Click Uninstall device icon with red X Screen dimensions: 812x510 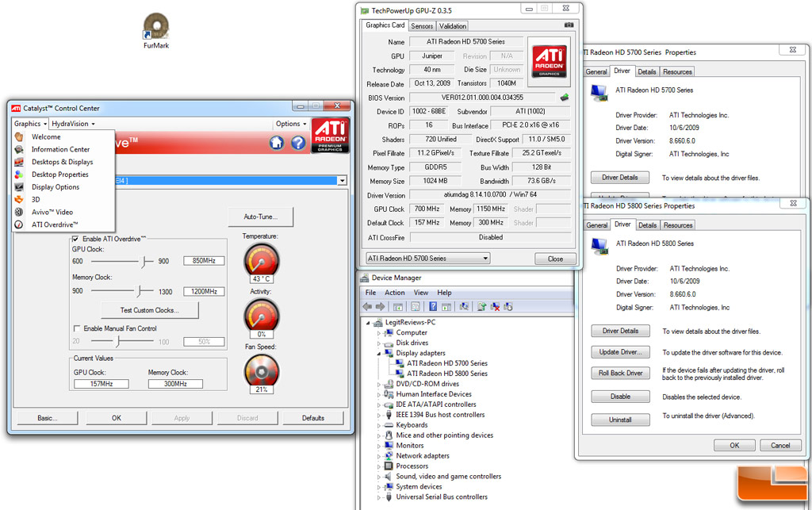495,306
